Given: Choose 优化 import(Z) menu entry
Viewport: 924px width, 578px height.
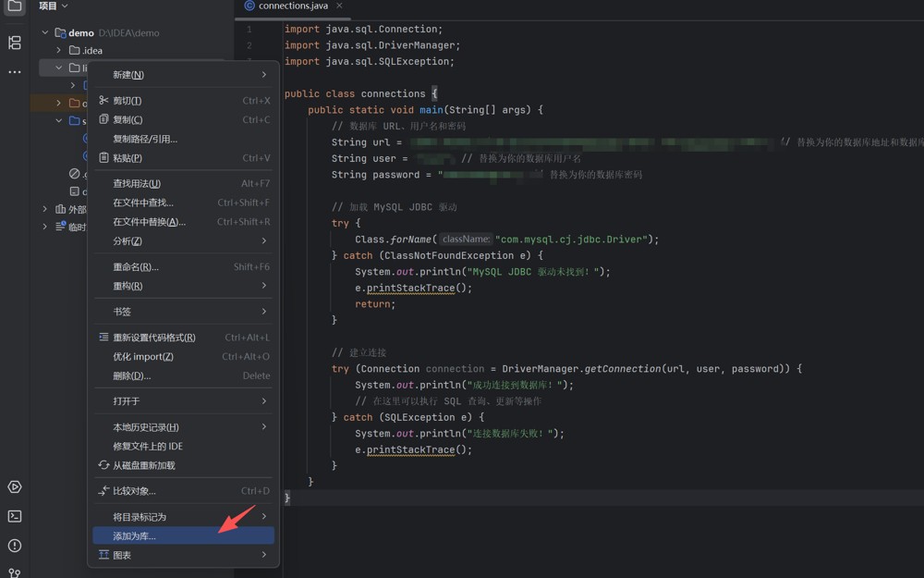Looking at the screenshot, I should [x=183, y=356].
